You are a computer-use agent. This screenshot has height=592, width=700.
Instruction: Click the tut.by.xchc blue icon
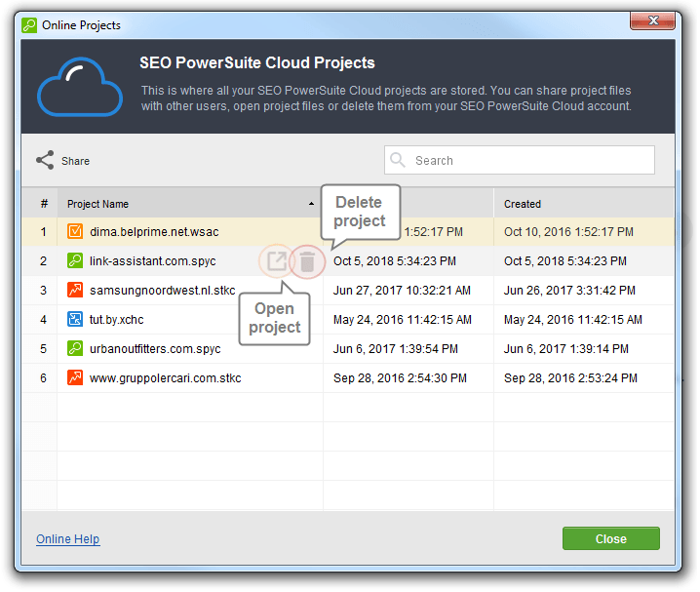75,319
